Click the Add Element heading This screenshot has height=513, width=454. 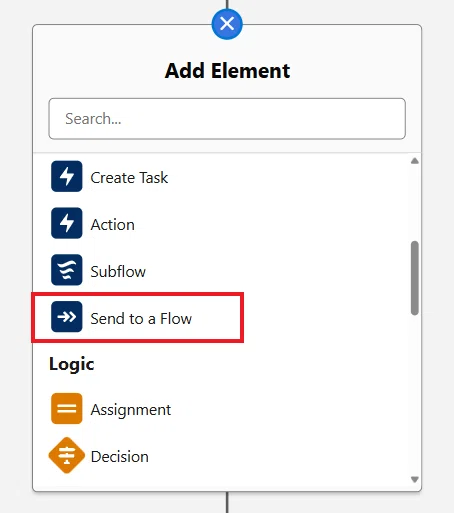(228, 71)
